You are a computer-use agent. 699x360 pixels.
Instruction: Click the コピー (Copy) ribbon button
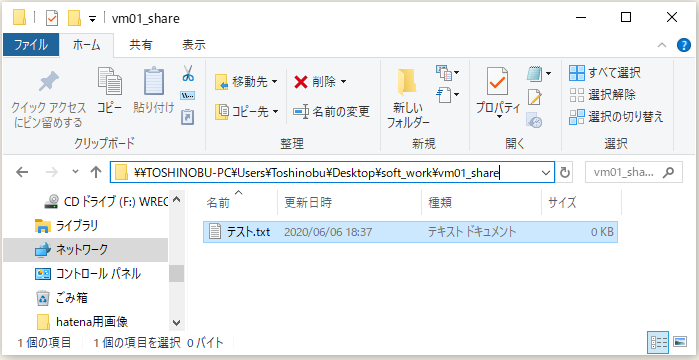(x=110, y=91)
